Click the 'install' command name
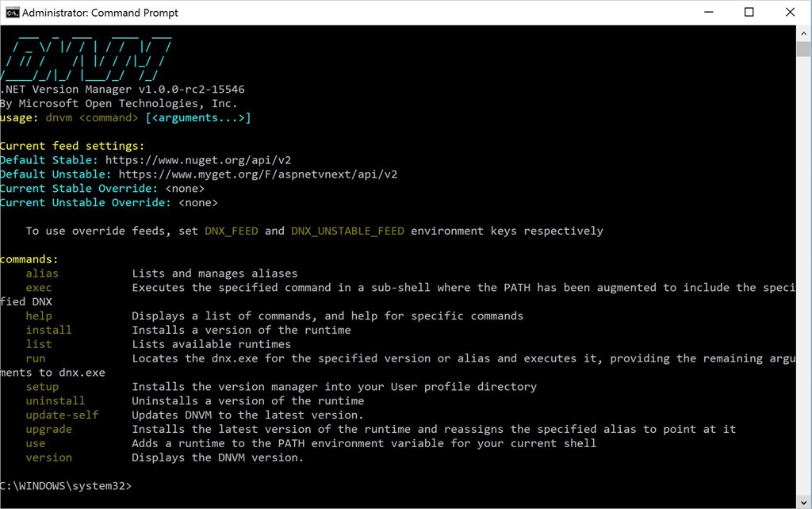Image resolution: width=812 pixels, height=509 pixels. [x=48, y=330]
